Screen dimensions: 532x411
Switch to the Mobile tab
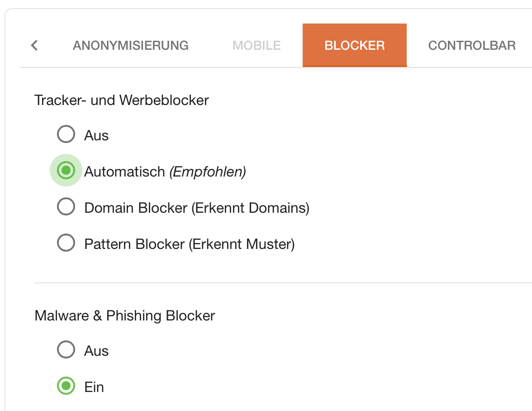coord(256,45)
